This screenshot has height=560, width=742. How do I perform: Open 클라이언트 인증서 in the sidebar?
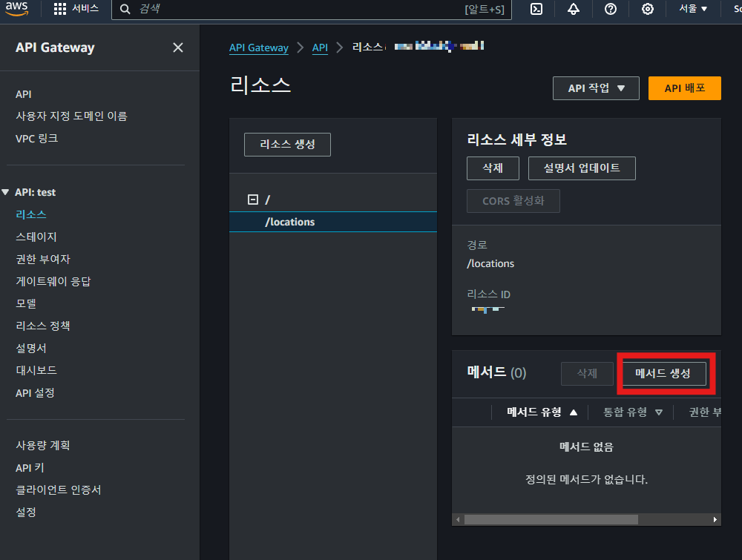pyautogui.click(x=59, y=490)
